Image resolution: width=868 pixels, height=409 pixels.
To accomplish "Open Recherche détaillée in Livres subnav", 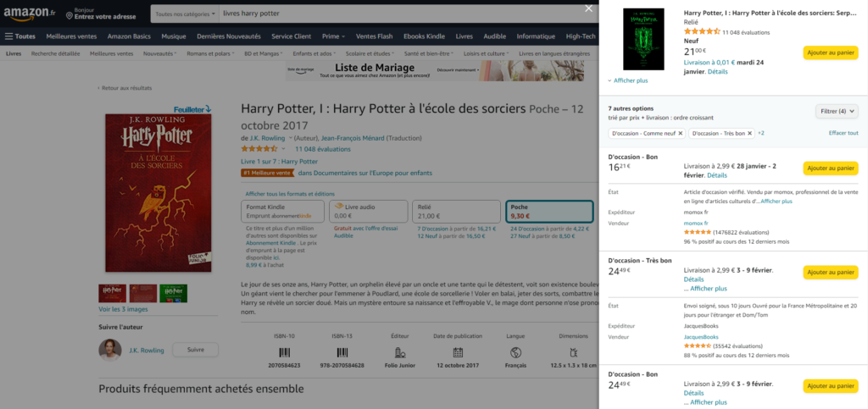I will (x=55, y=53).
